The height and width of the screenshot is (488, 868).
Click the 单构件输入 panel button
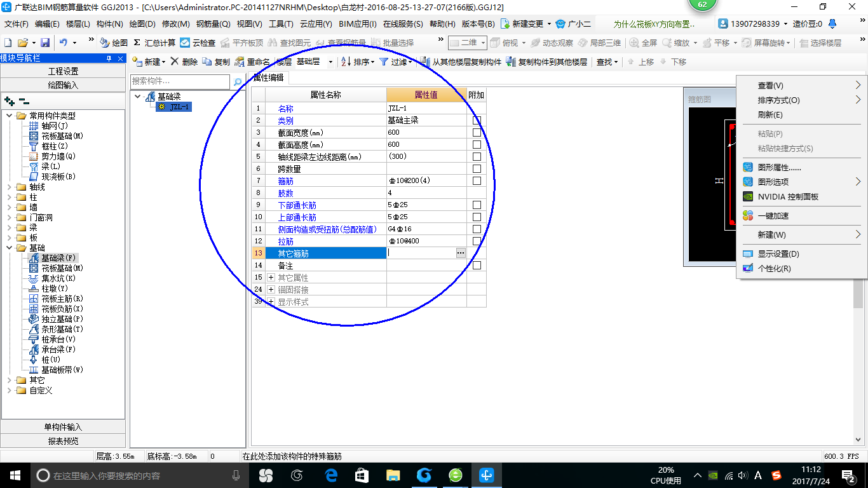pos(63,427)
